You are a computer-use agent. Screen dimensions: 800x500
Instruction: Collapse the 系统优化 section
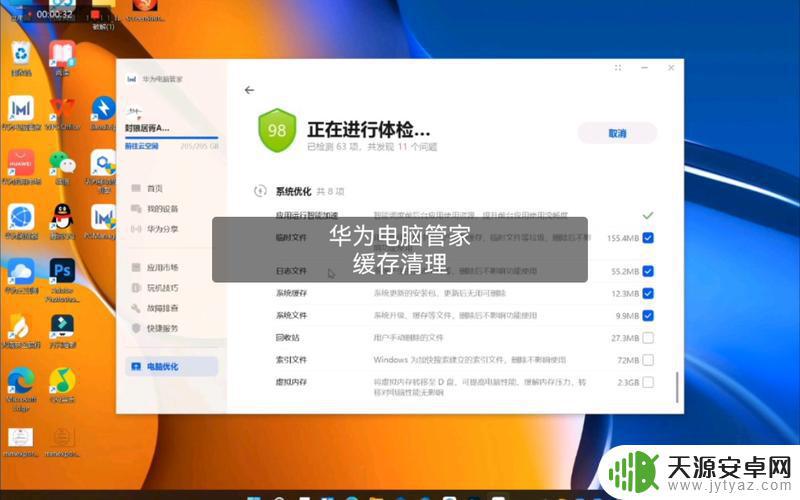(x=260, y=191)
